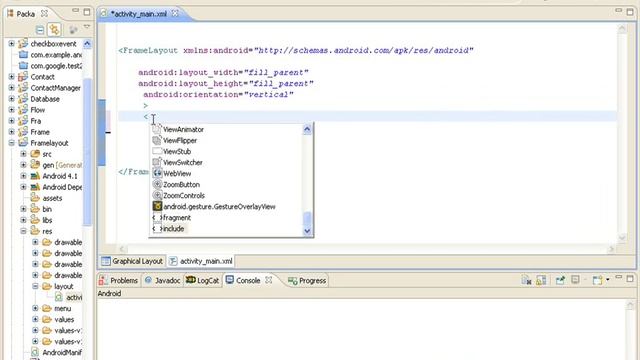Collapse the layout folder

coord(35,286)
